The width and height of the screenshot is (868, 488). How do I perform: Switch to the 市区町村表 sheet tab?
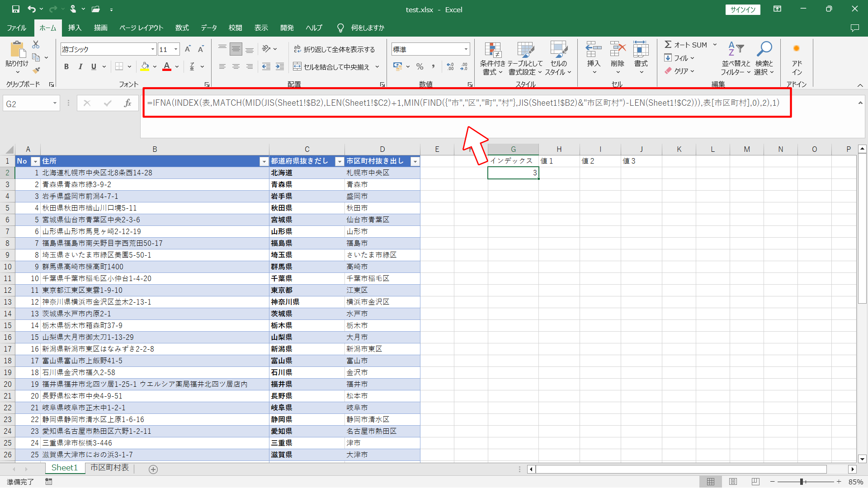[x=109, y=468]
